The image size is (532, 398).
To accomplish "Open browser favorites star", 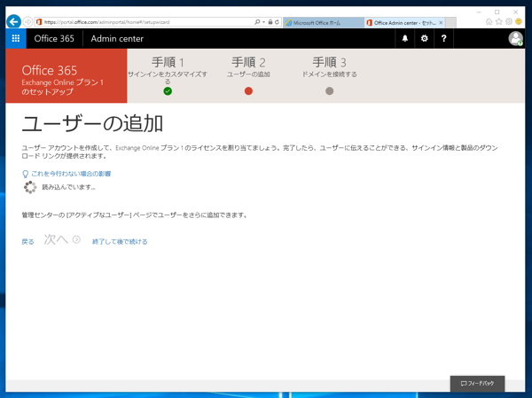I will pos(498,22).
